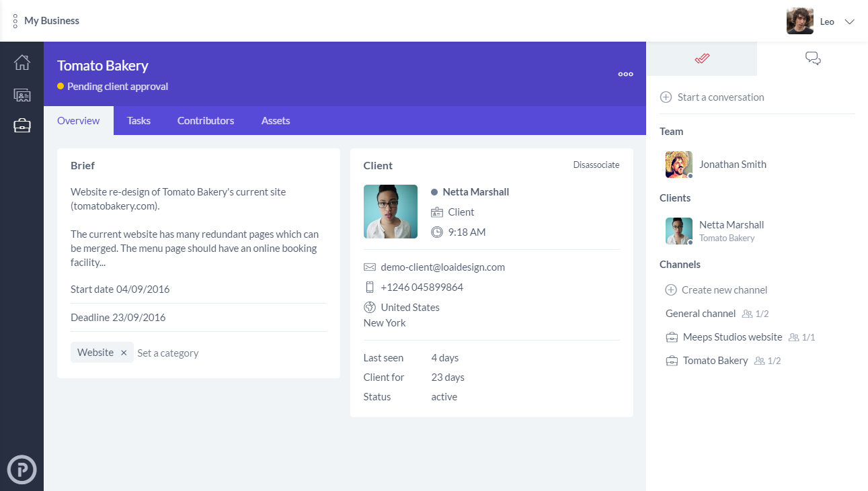Viewport: 868px width, 491px height.
Task: Click the brief description text
Action: click(195, 227)
